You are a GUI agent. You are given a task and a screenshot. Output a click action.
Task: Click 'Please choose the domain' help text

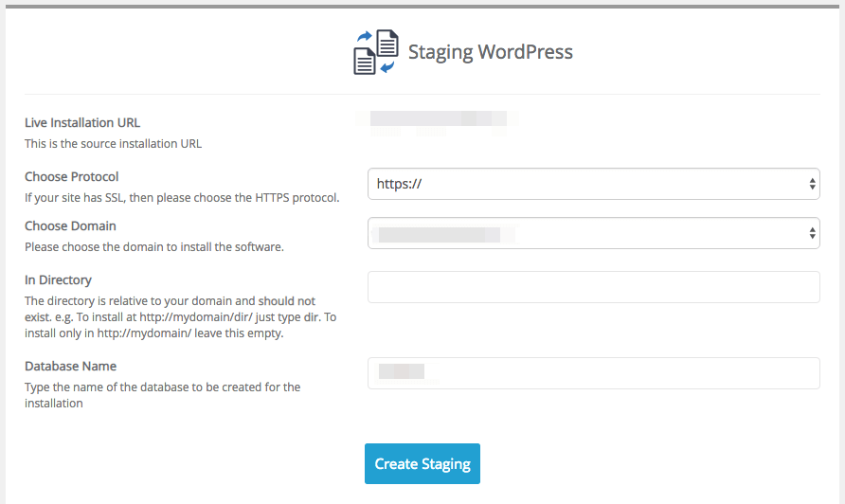point(154,247)
